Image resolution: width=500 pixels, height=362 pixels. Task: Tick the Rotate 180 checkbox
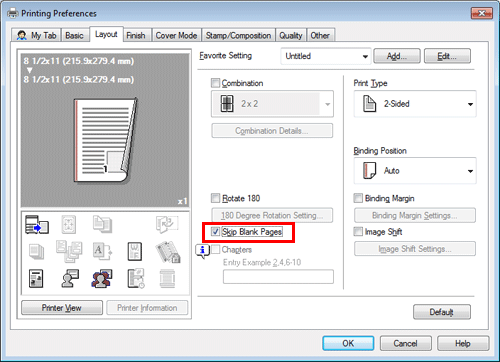click(216, 198)
